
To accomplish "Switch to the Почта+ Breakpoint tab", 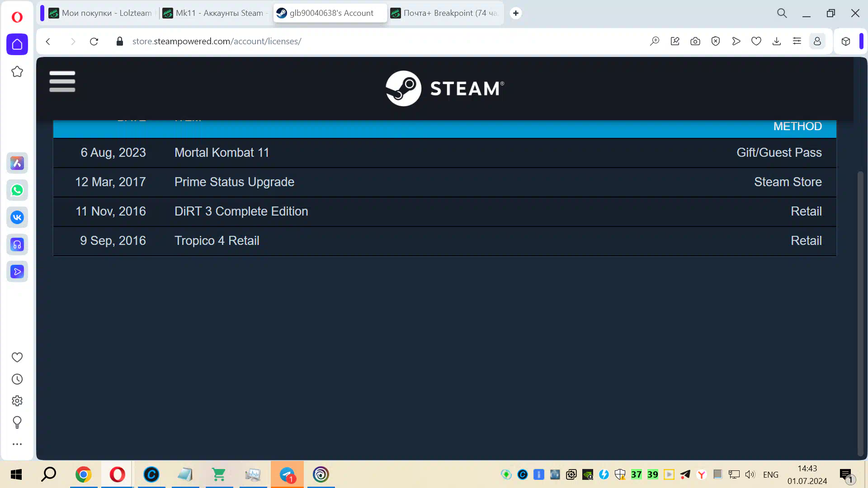I will (445, 13).
